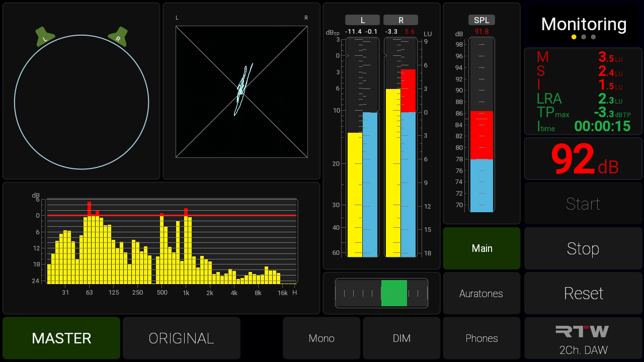Viewport: 644px width, 362px height.
Task: Select the Auratones speaker output
Action: pyautogui.click(x=481, y=294)
